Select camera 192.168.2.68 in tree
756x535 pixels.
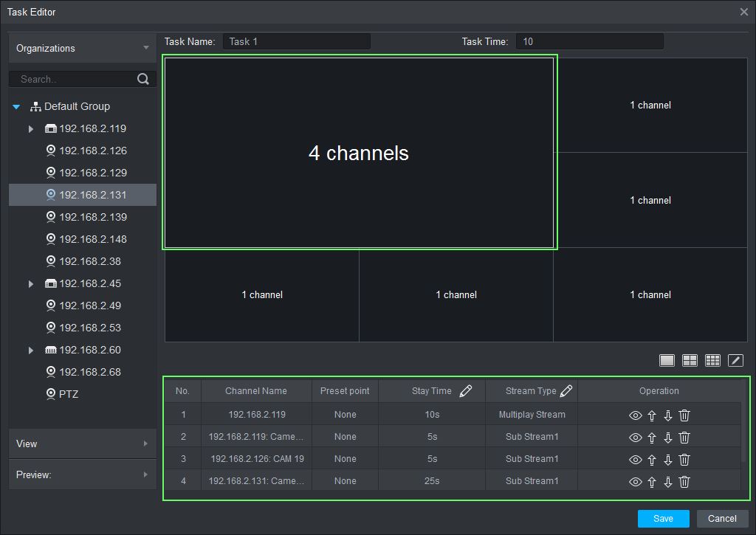click(83, 373)
